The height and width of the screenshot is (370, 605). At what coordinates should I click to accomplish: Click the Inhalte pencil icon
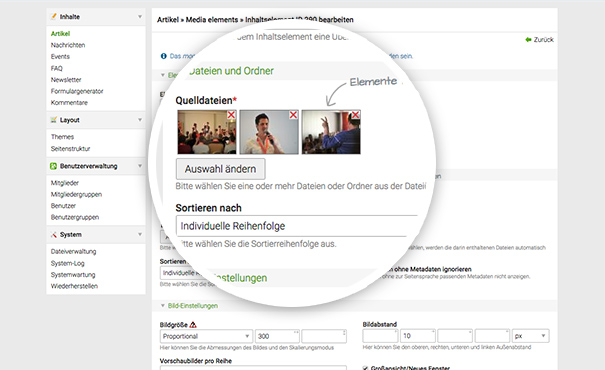[54, 17]
